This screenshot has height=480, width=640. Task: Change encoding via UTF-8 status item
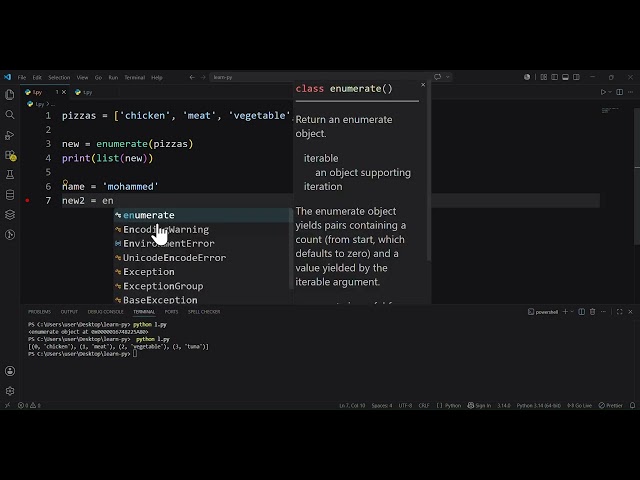pos(405,405)
